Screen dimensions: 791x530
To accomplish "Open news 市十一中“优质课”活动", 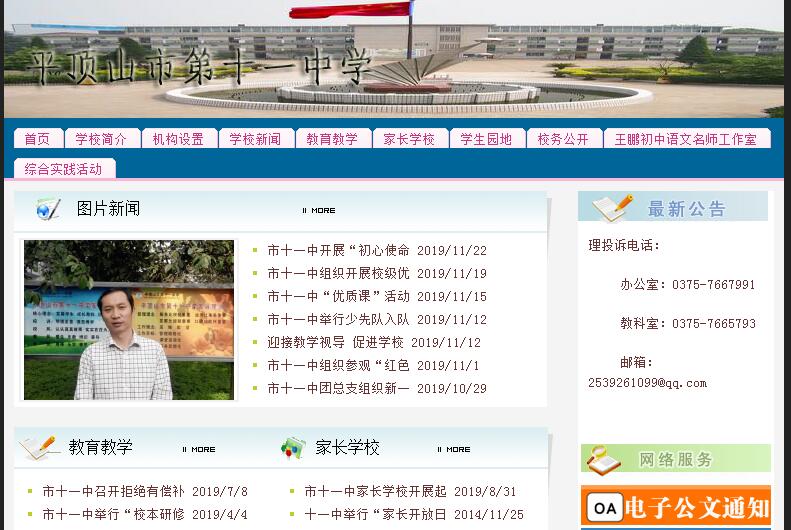I will tap(338, 297).
